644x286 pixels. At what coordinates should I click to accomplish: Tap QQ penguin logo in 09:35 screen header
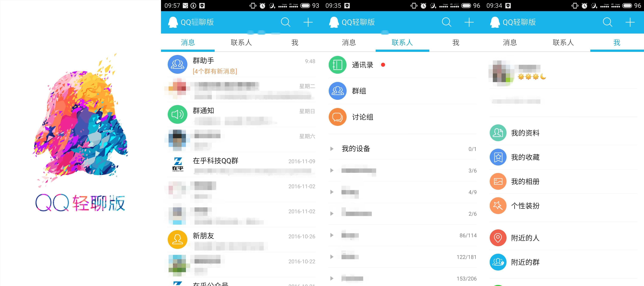334,22
